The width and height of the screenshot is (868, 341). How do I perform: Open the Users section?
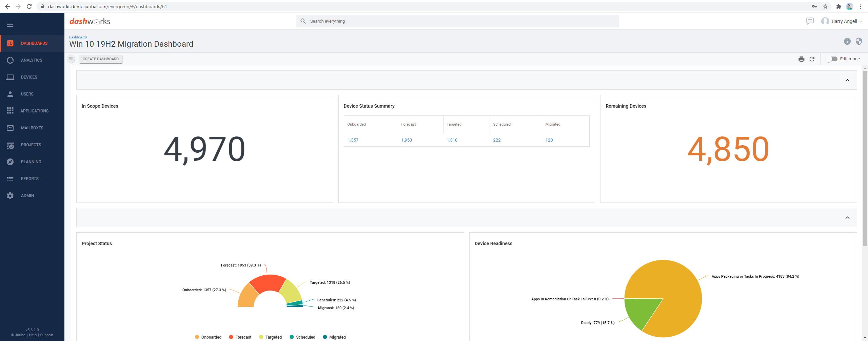coord(32,94)
